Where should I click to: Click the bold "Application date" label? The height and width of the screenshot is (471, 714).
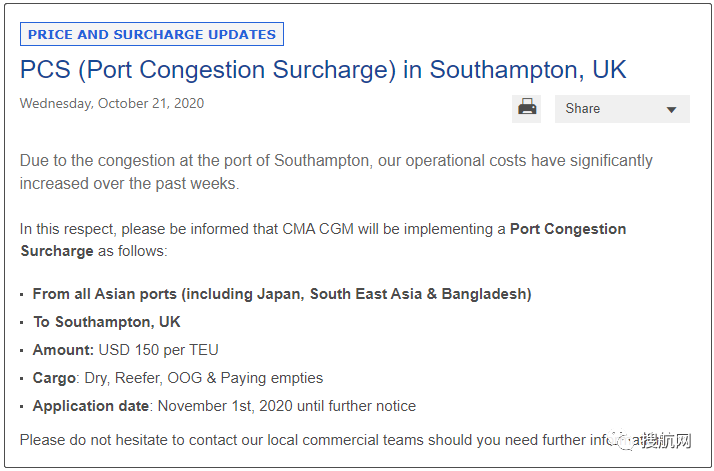(x=91, y=406)
